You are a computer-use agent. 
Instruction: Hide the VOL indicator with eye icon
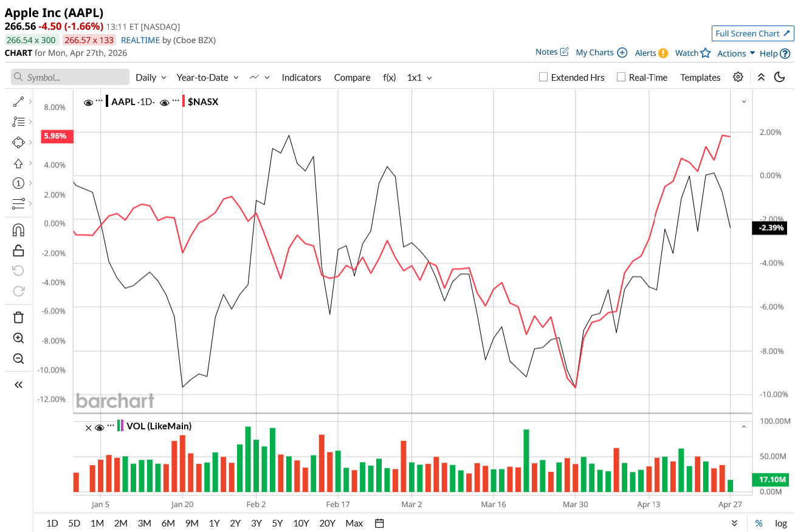(x=100, y=428)
